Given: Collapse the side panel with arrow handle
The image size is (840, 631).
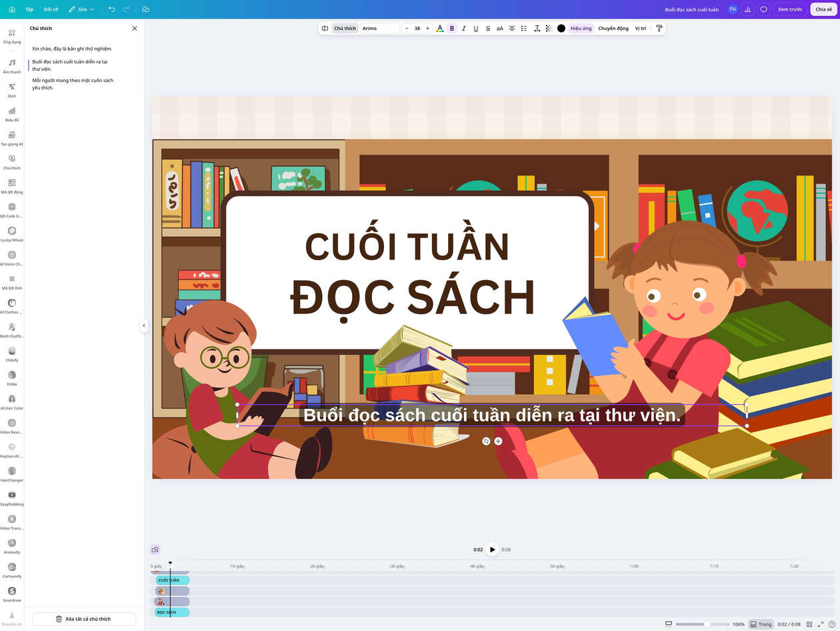Looking at the screenshot, I should coord(143,326).
